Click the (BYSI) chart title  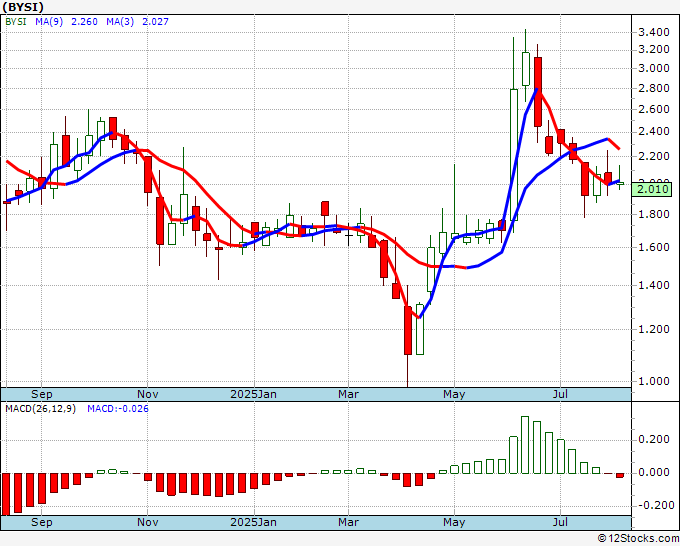tap(23, 7)
